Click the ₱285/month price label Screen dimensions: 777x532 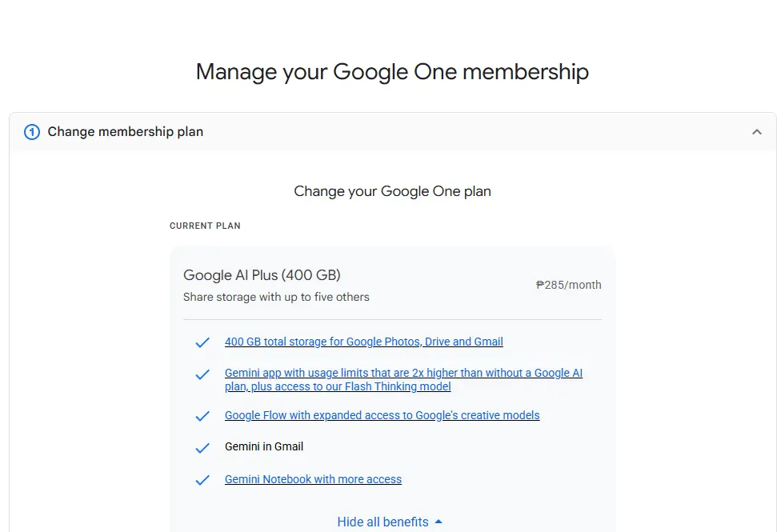[568, 285]
